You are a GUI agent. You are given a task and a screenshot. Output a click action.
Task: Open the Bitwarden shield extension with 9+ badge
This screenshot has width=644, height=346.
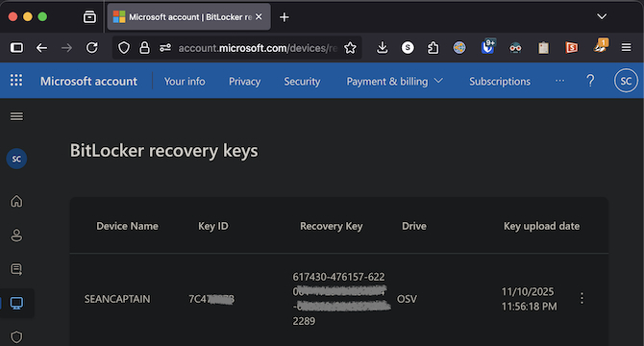click(x=488, y=47)
